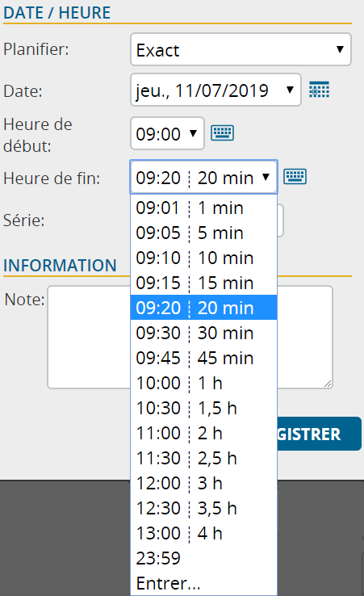Choose 09:15 15 min end time

tap(203, 283)
